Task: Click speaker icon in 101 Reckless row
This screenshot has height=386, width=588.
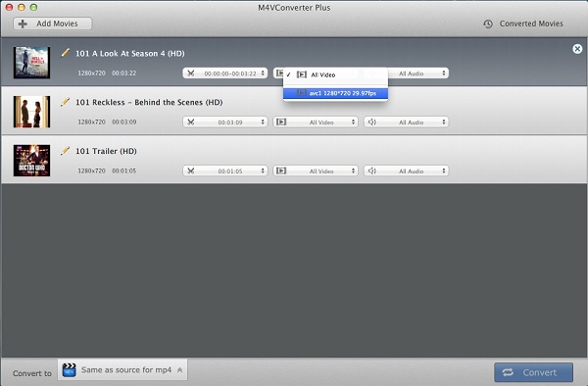Action: 371,122
